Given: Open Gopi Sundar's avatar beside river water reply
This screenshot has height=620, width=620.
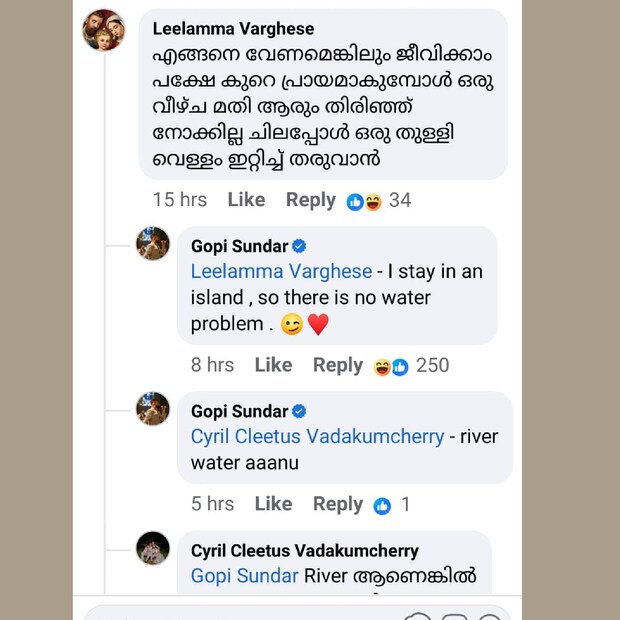Looking at the screenshot, I should (153, 408).
